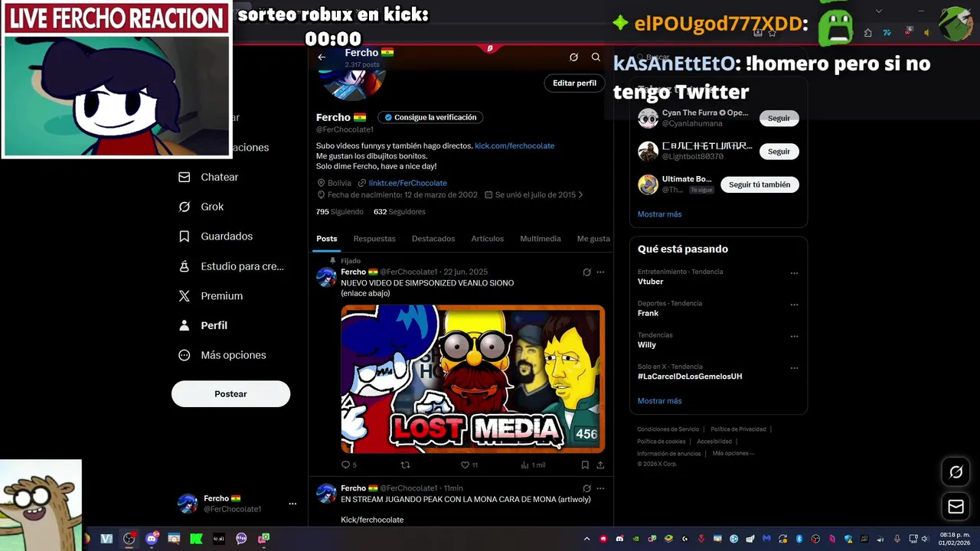Switch to the Multimedia tab
The image size is (980, 551).
(x=541, y=239)
